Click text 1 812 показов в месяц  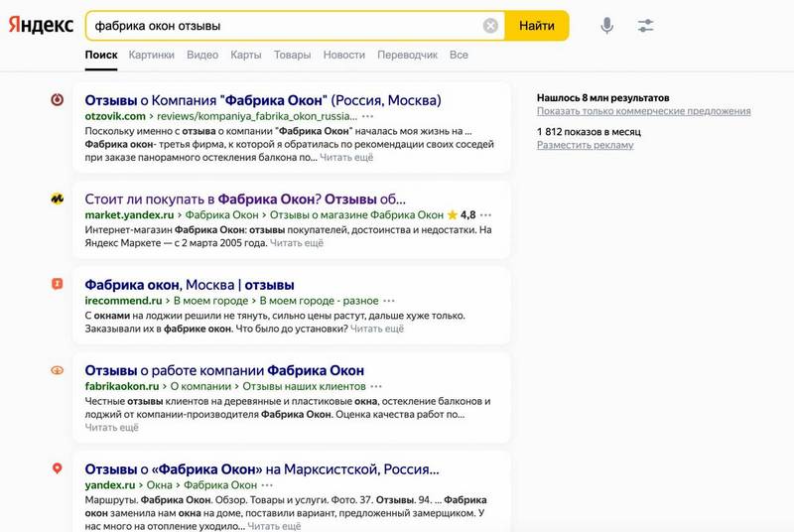point(589,132)
